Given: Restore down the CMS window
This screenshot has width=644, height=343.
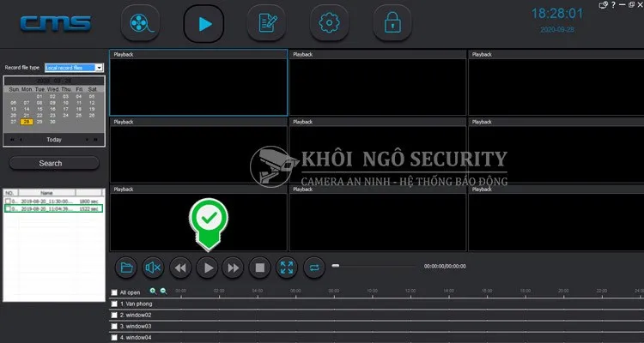Looking at the screenshot, I should (632, 5).
